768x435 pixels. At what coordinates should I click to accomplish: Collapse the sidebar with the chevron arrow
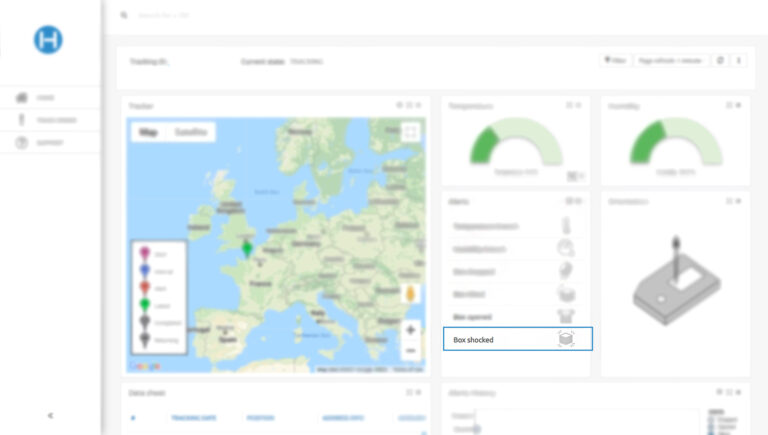coord(50,415)
